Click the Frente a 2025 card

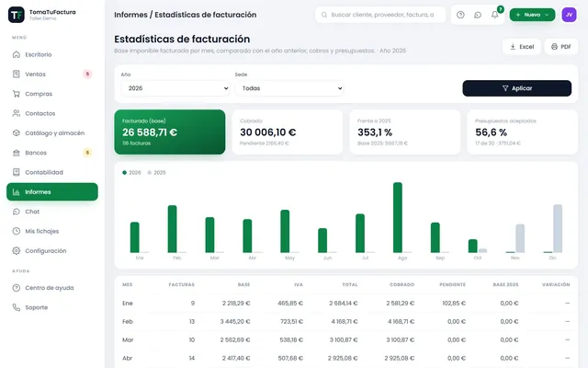coord(405,132)
